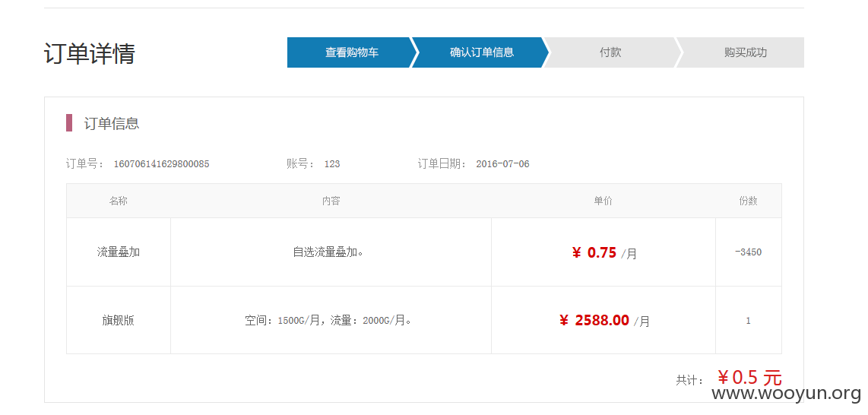Select the 流量叠加 product name cell
Viewport: 868px width, 415px height.
(119, 252)
